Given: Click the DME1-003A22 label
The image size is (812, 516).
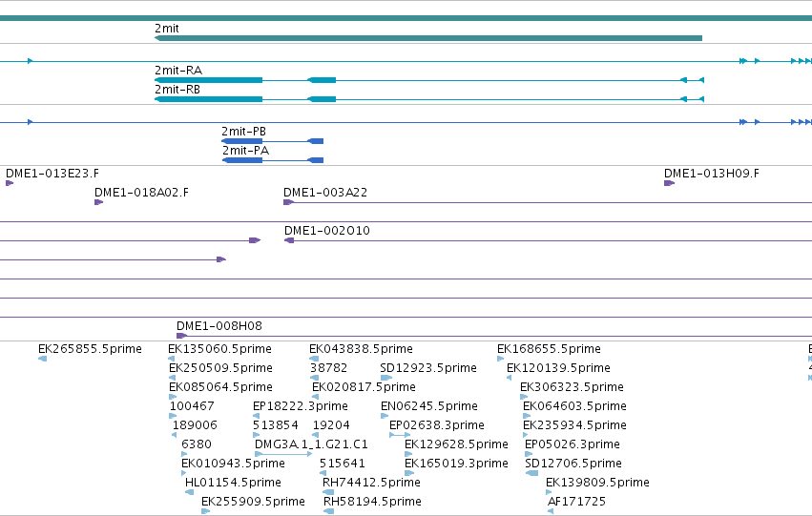Looking at the screenshot, I should pos(325,193).
